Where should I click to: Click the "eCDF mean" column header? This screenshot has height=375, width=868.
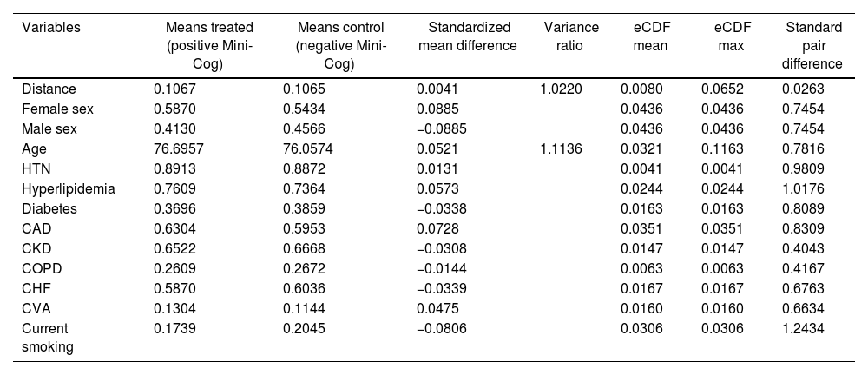coord(644,36)
